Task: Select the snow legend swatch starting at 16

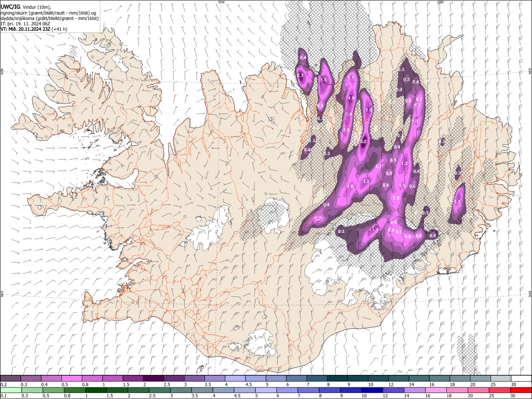Action: (x=440, y=378)
